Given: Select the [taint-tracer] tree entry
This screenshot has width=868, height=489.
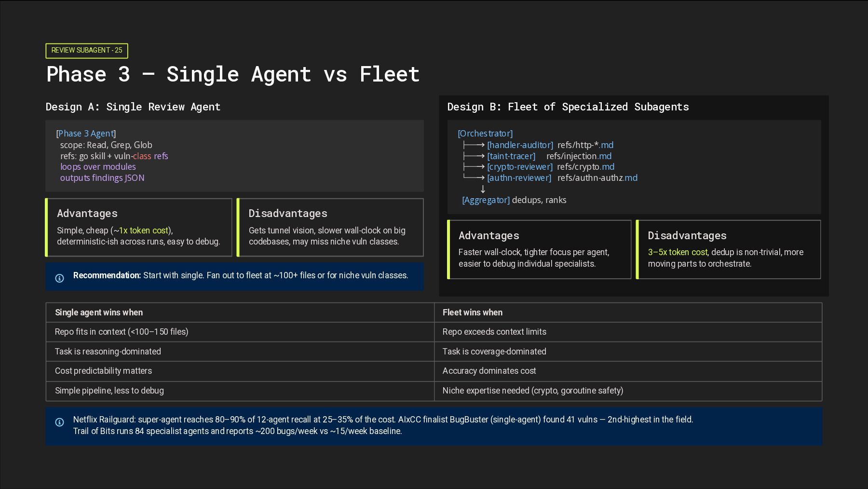Looking at the screenshot, I should [x=511, y=156].
